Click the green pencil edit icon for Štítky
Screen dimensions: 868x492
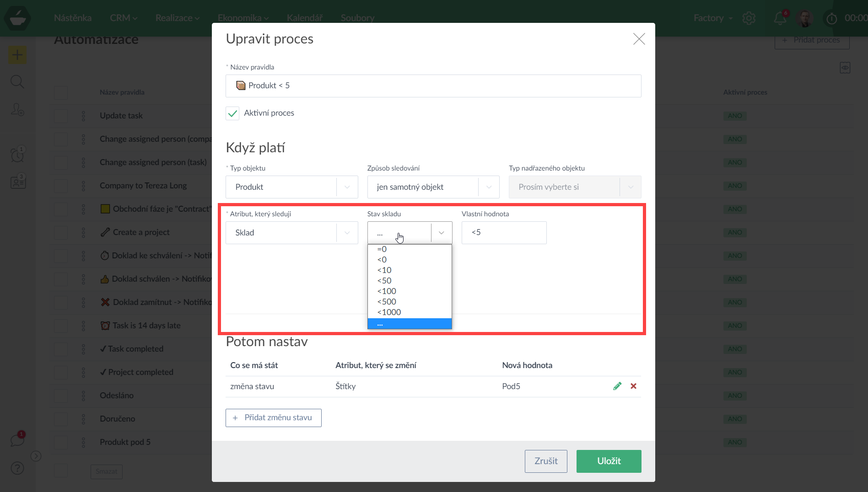[x=617, y=386]
